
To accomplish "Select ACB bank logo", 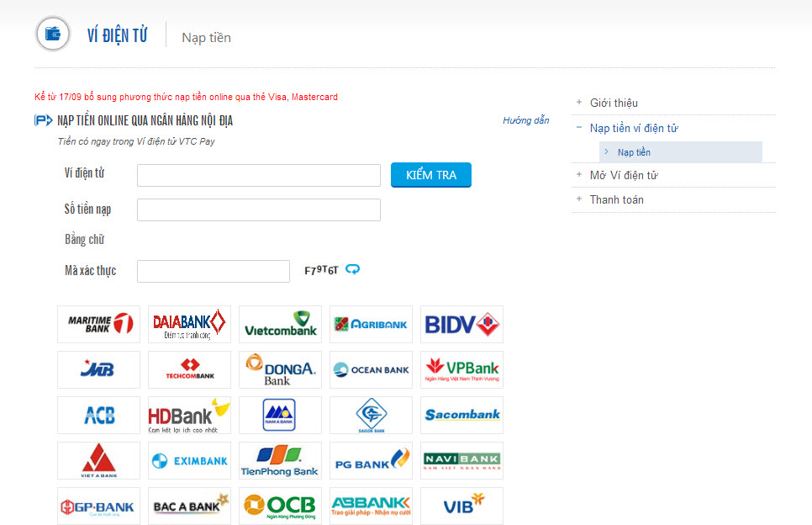I will coord(99,415).
